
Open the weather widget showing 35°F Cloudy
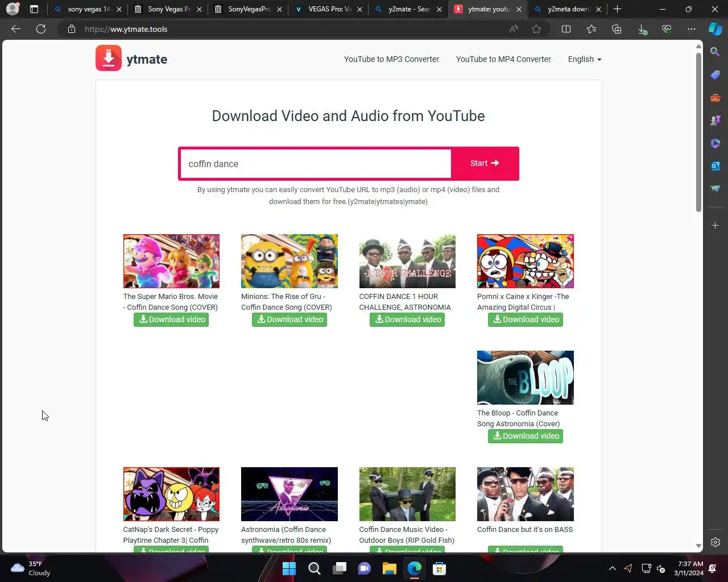click(x=31, y=568)
